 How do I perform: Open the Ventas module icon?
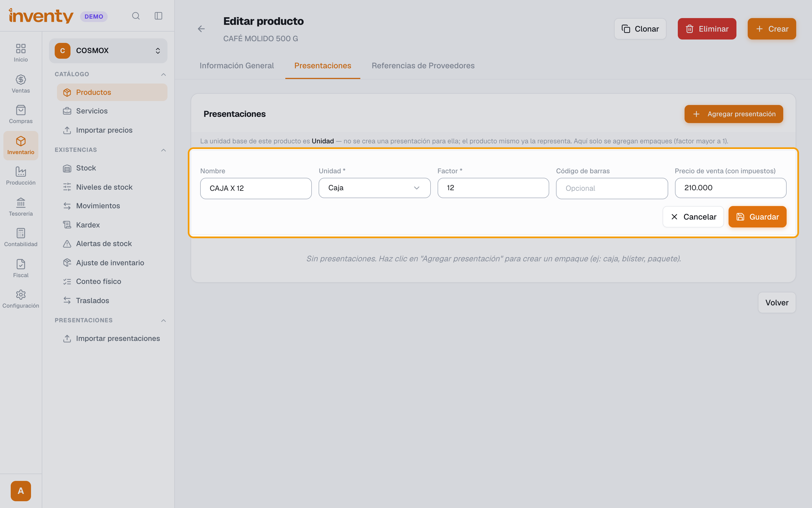[21, 84]
